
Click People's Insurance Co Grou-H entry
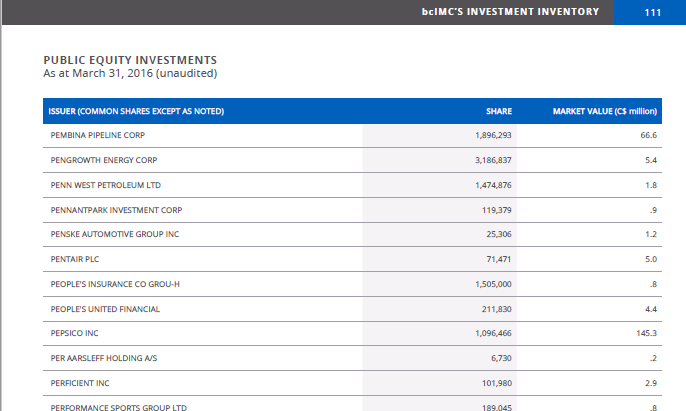coord(115,284)
